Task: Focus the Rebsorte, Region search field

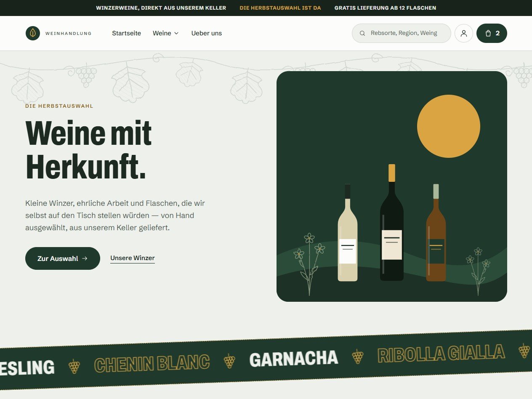Action: click(401, 33)
